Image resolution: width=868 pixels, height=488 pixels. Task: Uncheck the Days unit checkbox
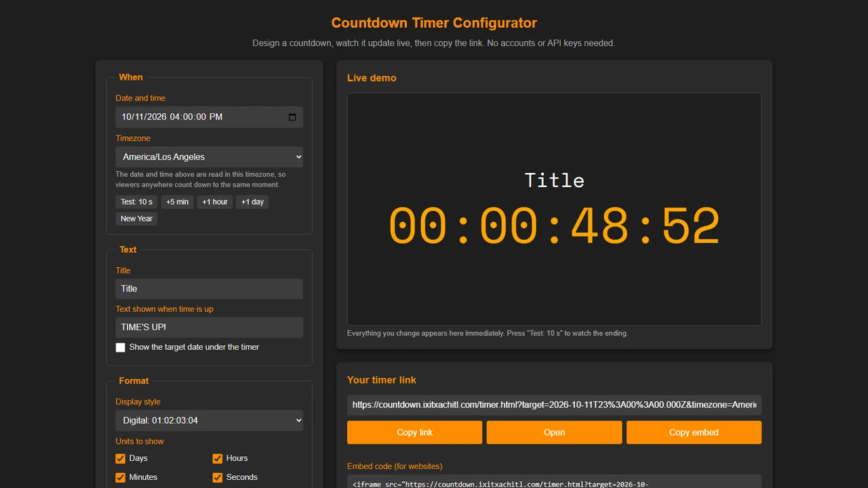point(121,459)
